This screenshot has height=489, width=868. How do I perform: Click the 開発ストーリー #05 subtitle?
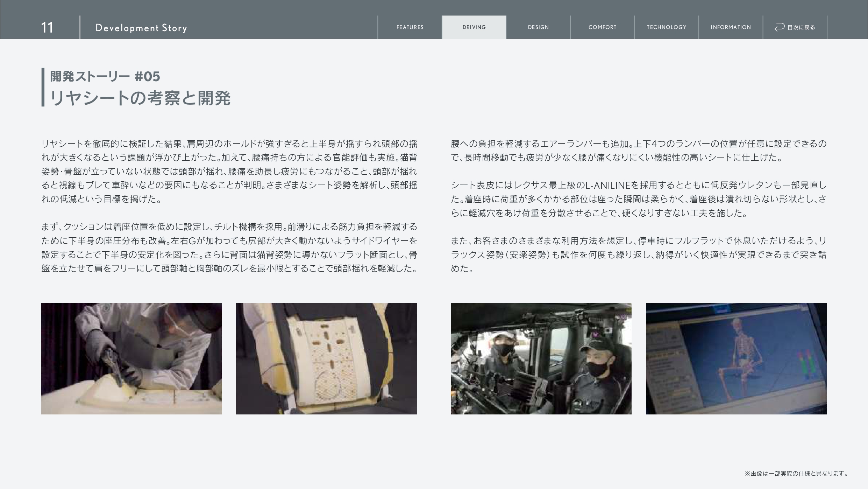click(105, 76)
